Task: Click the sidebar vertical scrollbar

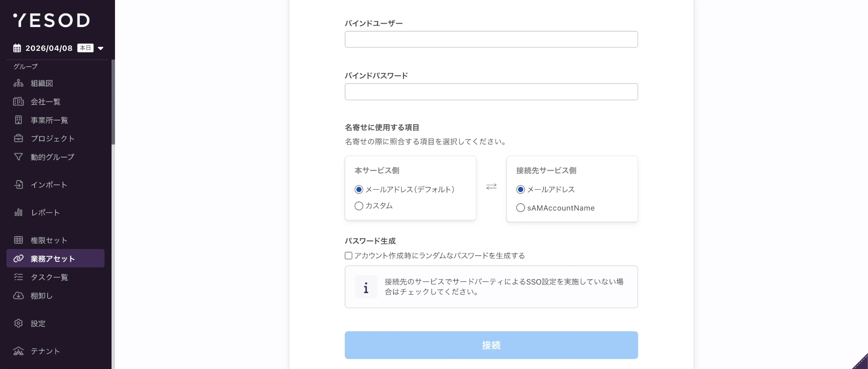Action: coord(113,102)
